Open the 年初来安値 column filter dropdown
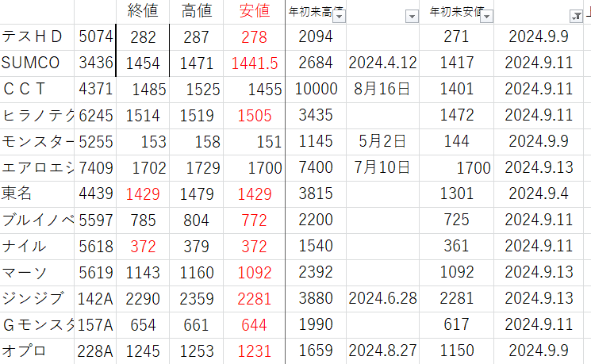The image size is (591, 364). click(x=487, y=16)
